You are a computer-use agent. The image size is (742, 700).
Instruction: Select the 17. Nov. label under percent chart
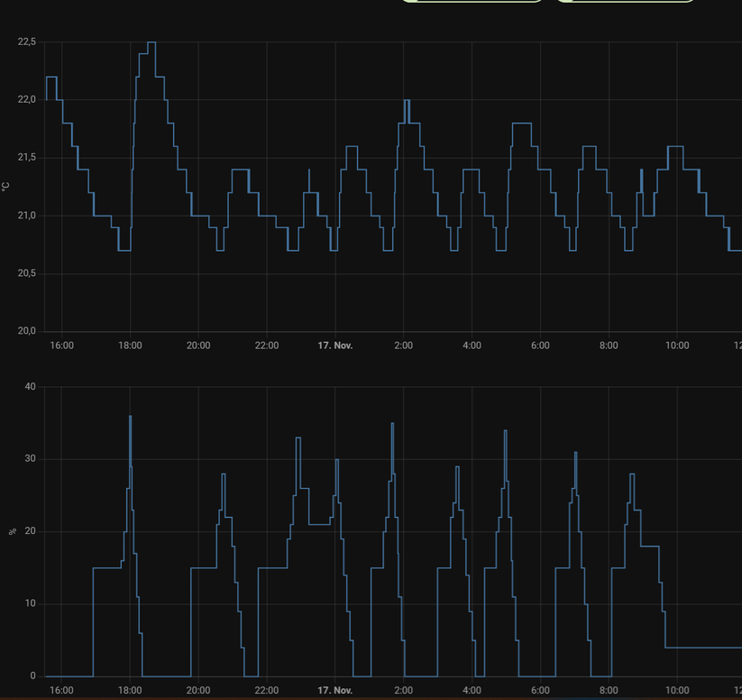pyautogui.click(x=334, y=690)
